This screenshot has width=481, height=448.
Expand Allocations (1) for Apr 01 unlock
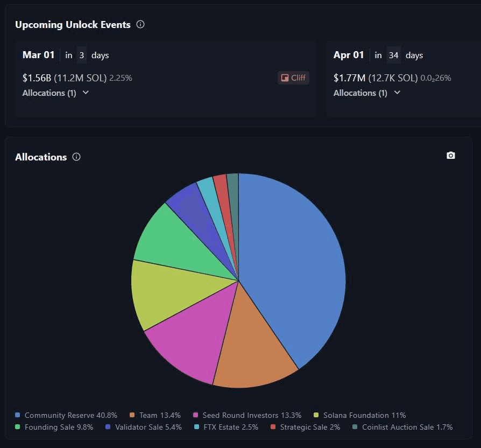coord(367,93)
